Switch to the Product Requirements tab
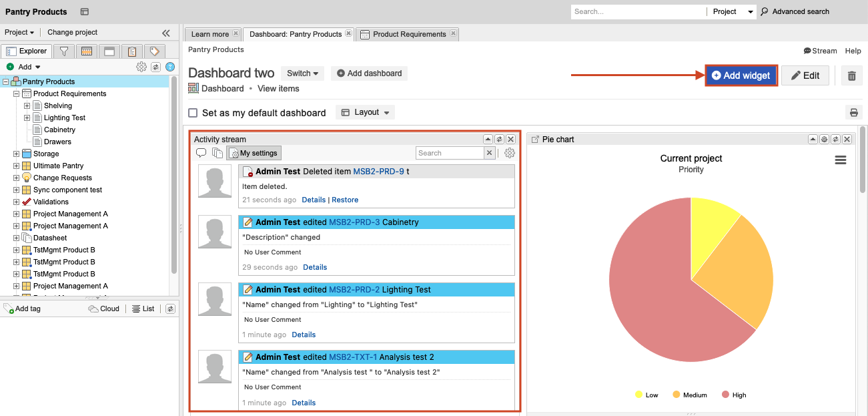 [408, 34]
